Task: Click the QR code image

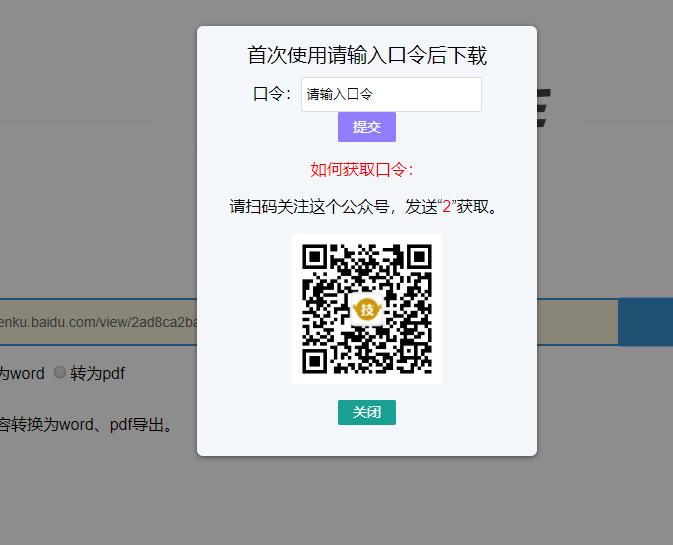Action: coord(367,309)
